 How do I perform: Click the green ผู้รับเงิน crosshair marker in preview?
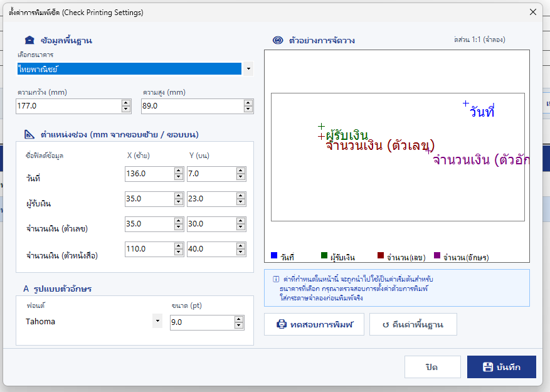pyautogui.click(x=321, y=126)
